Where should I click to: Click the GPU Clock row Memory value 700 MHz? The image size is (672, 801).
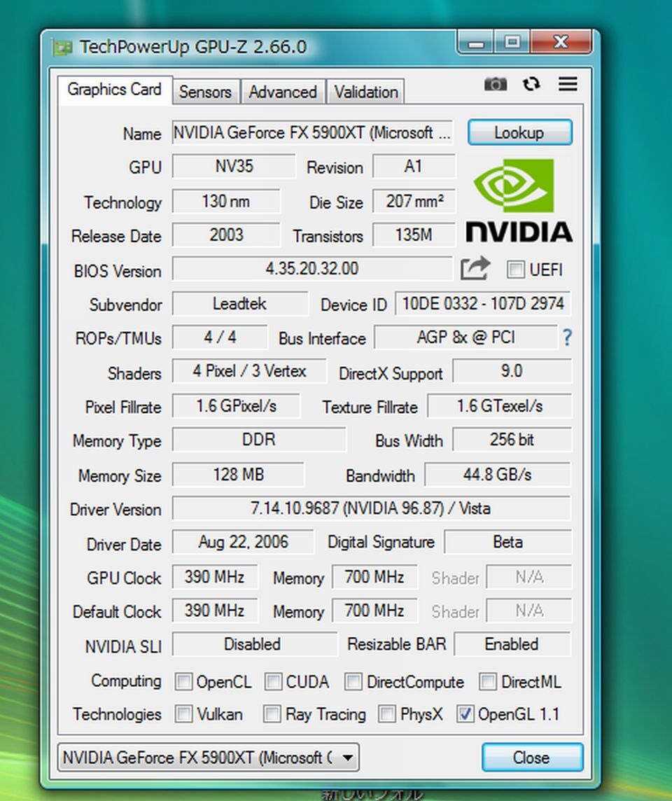pos(374,577)
